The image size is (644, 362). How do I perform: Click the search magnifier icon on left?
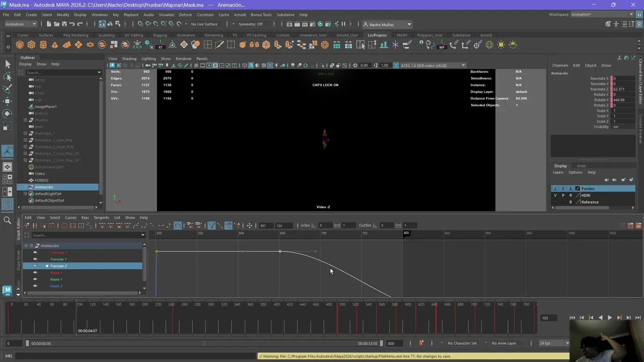click(8, 220)
